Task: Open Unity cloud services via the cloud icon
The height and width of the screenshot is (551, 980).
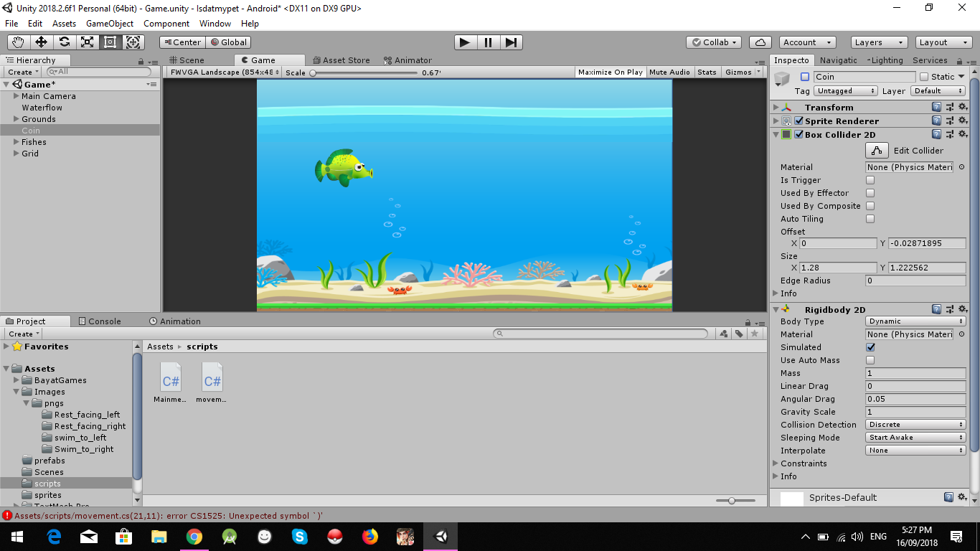Action: (760, 42)
